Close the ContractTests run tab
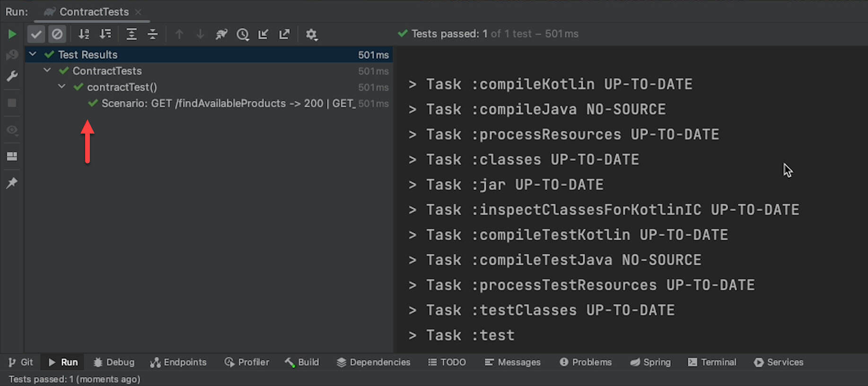The height and width of the screenshot is (386, 868). [x=138, y=12]
